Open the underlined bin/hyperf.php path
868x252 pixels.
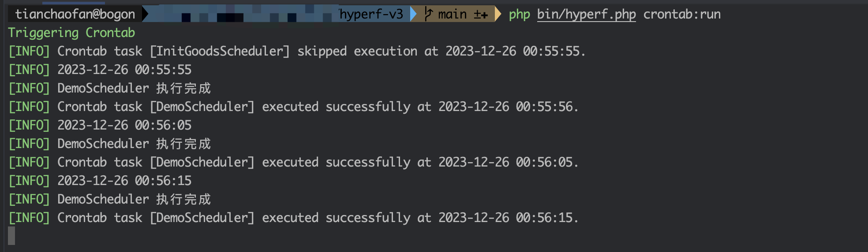tap(586, 14)
